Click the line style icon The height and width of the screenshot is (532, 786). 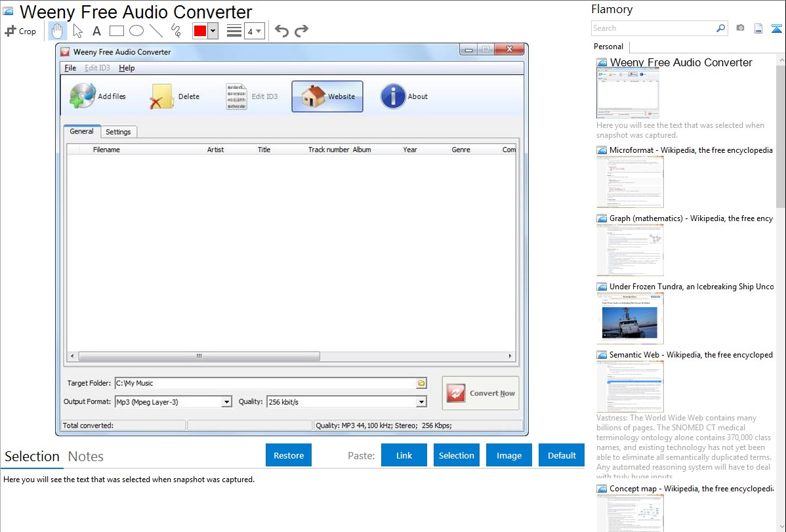pos(234,31)
